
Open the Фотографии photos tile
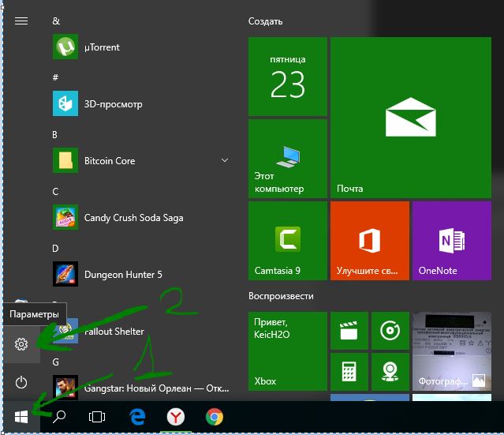452,351
